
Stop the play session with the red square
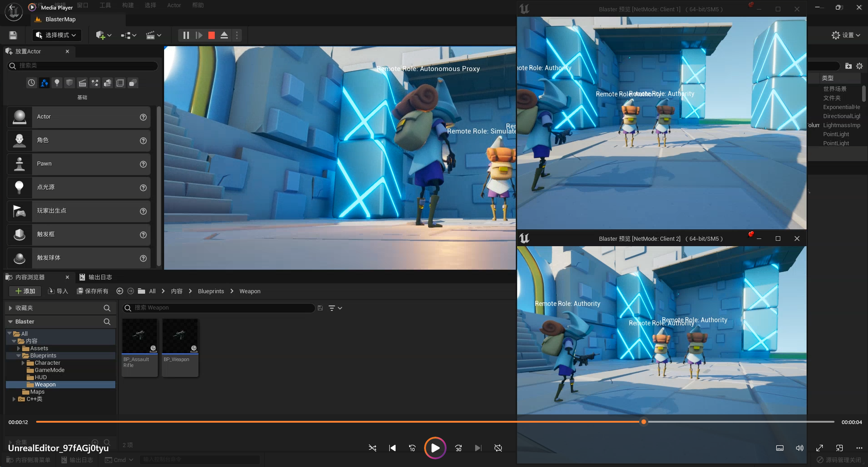pyautogui.click(x=212, y=35)
